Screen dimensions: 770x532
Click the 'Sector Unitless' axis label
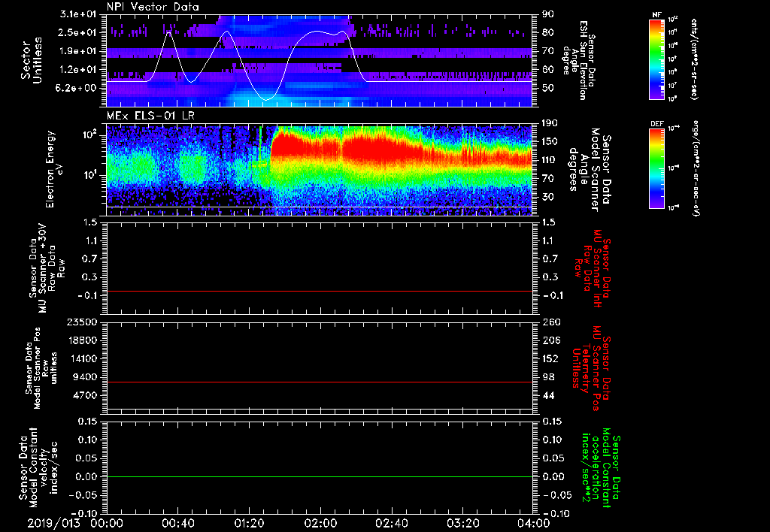tap(32, 61)
